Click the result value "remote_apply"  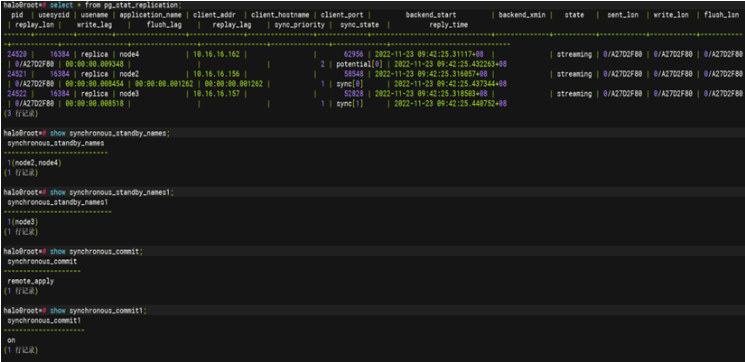(30, 281)
